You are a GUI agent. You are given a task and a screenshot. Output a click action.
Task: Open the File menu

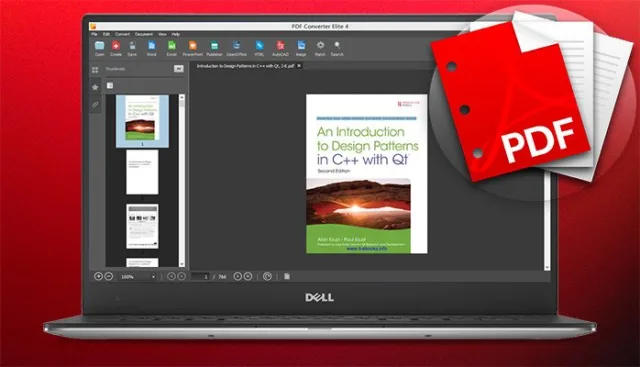pyautogui.click(x=94, y=34)
